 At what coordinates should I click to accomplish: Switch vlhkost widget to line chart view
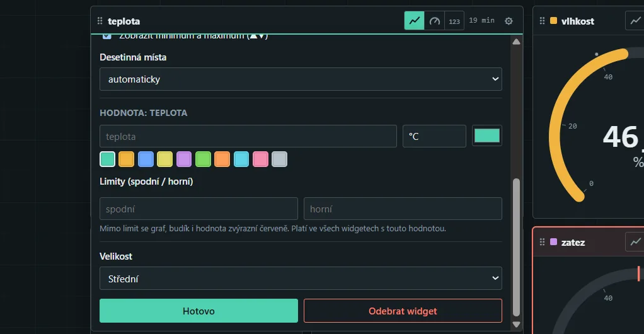pos(635,21)
